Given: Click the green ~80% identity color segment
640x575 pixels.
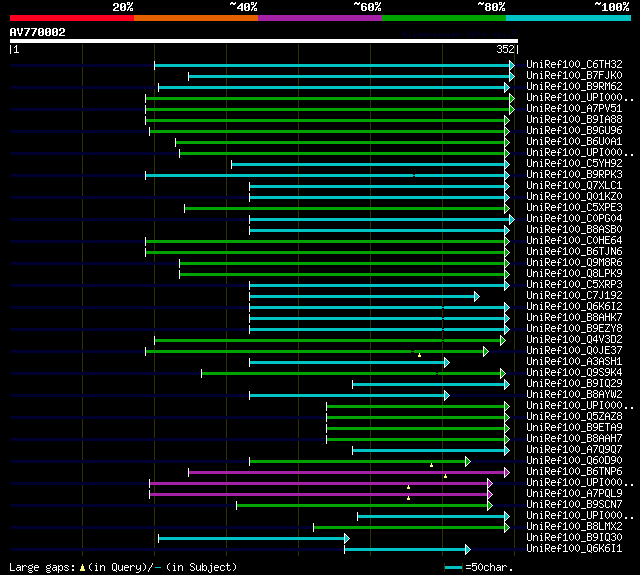Looking at the screenshot, I should pyautogui.click(x=444, y=18).
